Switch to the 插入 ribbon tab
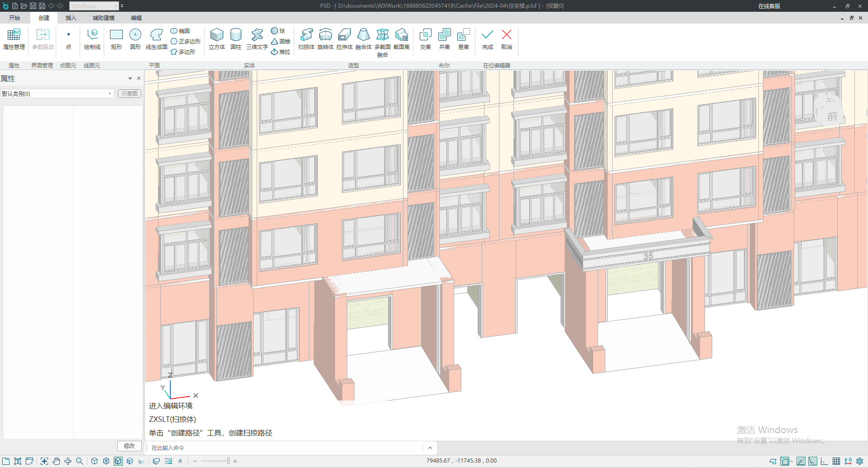The image size is (868, 468). pyautogui.click(x=71, y=18)
